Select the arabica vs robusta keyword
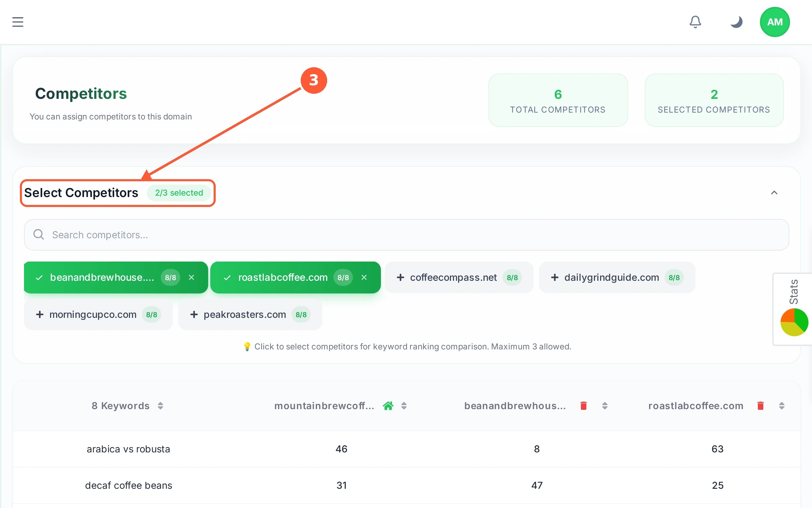812x508 pixels. (x=128, y=449)
